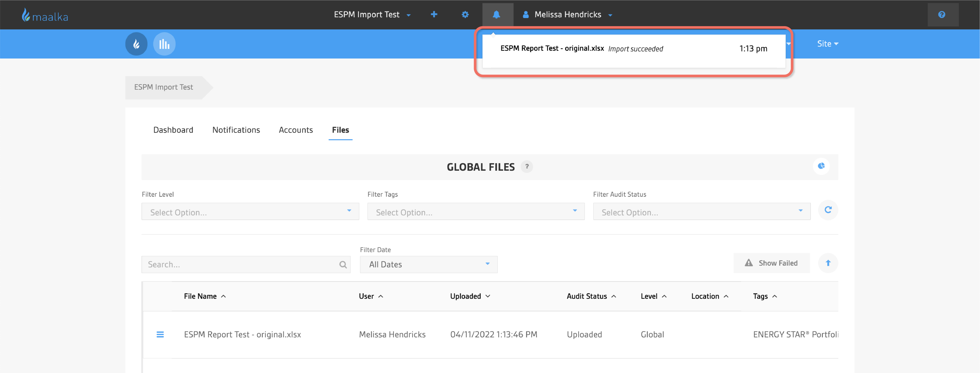Open the Site dropdown

pyautogui.click(x=828, y=44)
